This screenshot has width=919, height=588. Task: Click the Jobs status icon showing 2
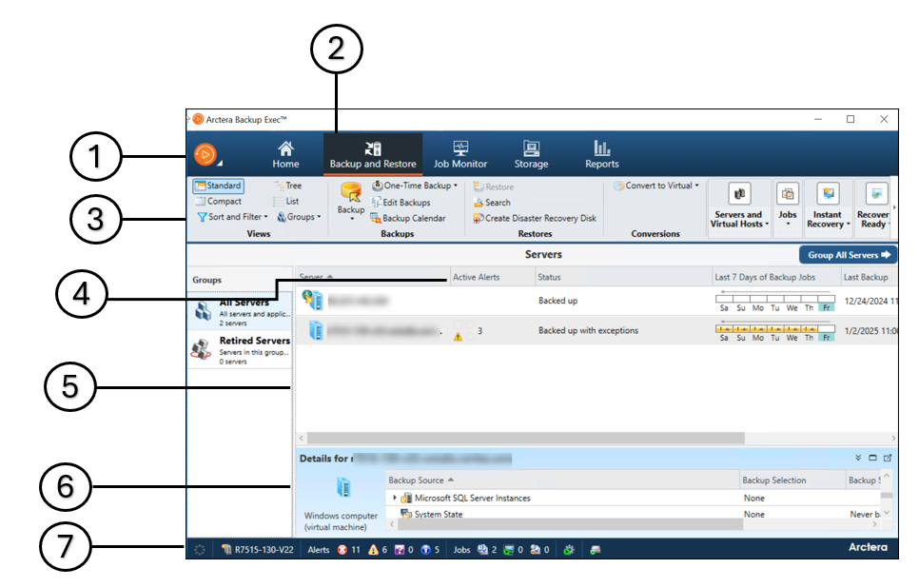point(482,550)
